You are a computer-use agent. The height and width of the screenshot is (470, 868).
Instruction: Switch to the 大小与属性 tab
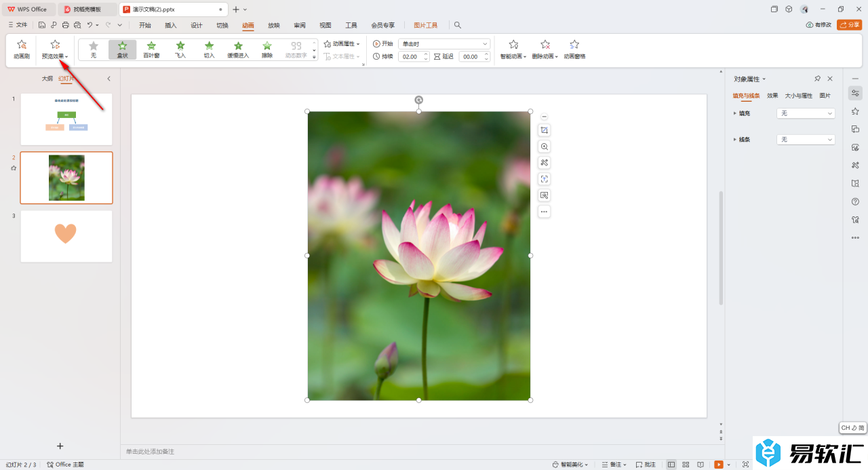pyautogui.click(x=798, y=96)
